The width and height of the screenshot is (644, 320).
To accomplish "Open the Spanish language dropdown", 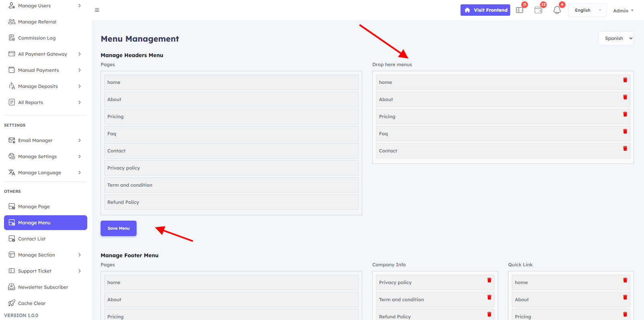I will tap(616, 38).
